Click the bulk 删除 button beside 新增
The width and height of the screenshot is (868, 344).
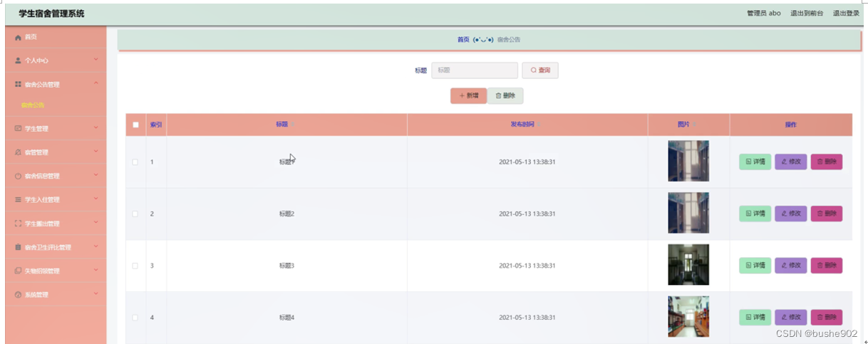click(505, 95)
